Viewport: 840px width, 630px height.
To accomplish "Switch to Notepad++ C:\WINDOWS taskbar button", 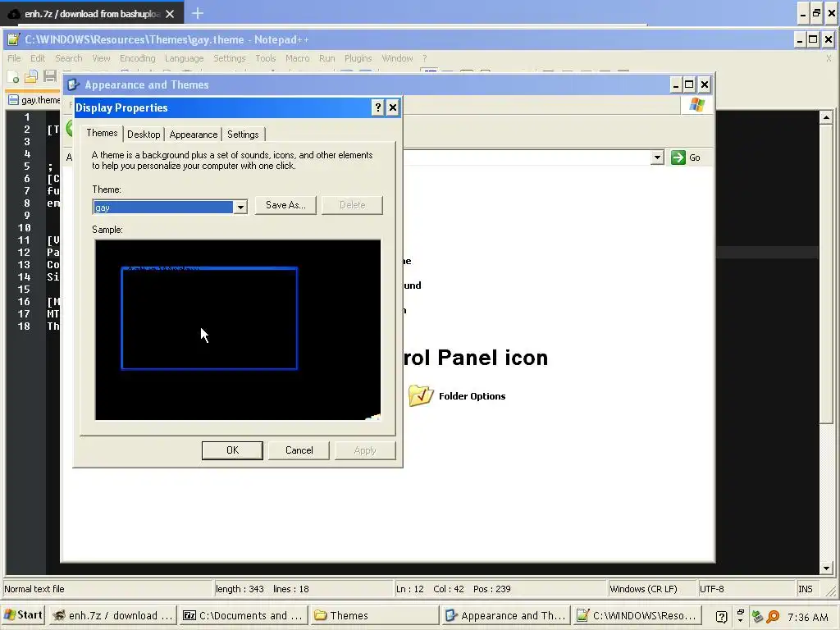I will click(637, 615).
